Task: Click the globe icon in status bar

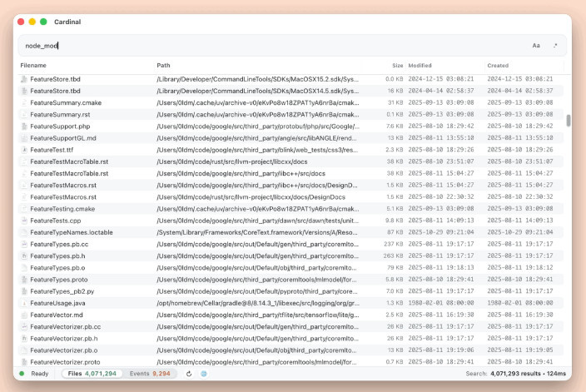Action: click(204, 374)
